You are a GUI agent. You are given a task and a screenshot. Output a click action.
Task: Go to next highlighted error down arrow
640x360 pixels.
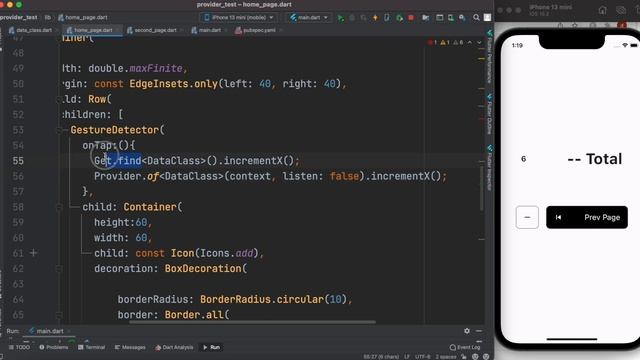tap(479, 42)
